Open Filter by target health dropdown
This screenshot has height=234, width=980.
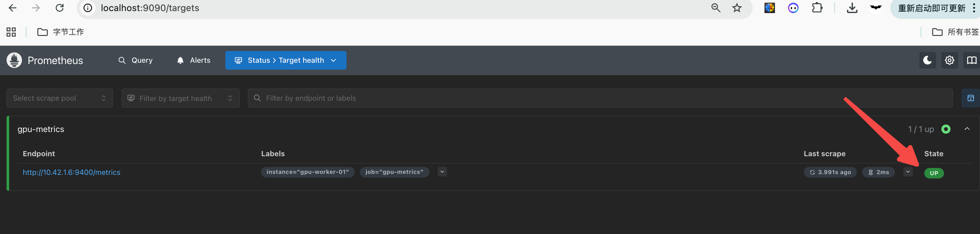tap(180, 98)
